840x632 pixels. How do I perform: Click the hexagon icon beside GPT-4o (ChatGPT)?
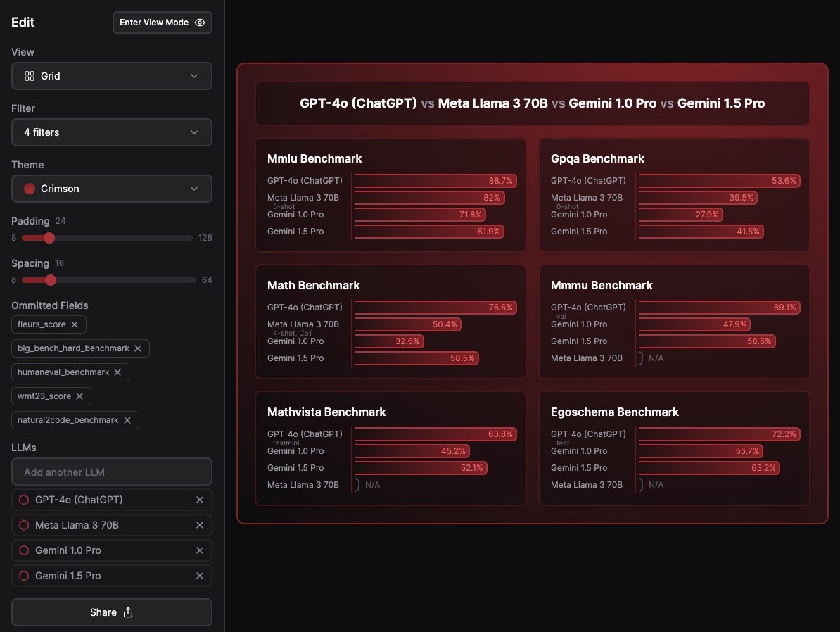tap(24, 500)
